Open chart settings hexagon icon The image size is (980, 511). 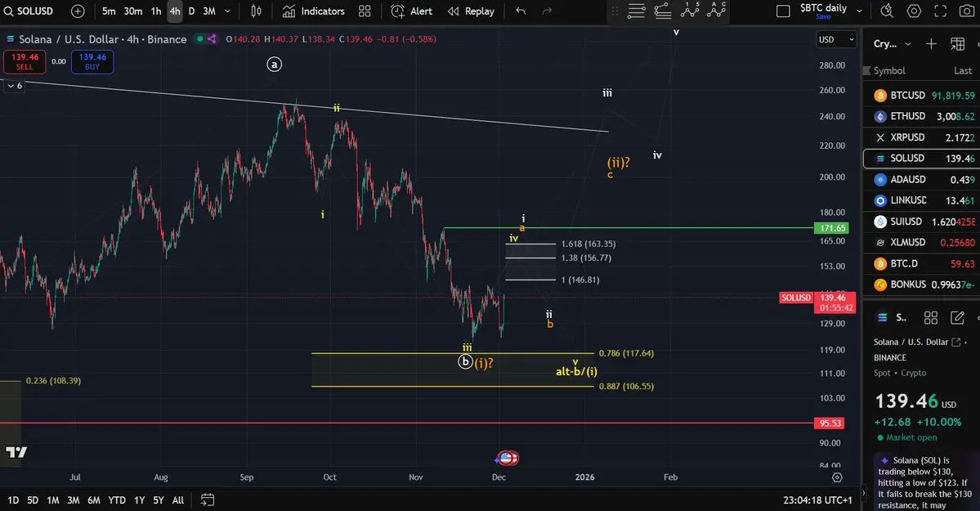click(x=914, y=11)
